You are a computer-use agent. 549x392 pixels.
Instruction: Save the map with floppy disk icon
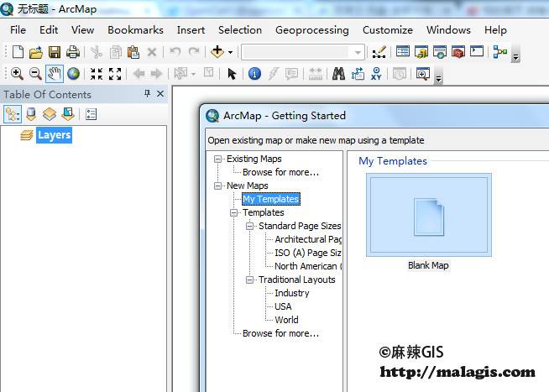click(x=55, y=52)
